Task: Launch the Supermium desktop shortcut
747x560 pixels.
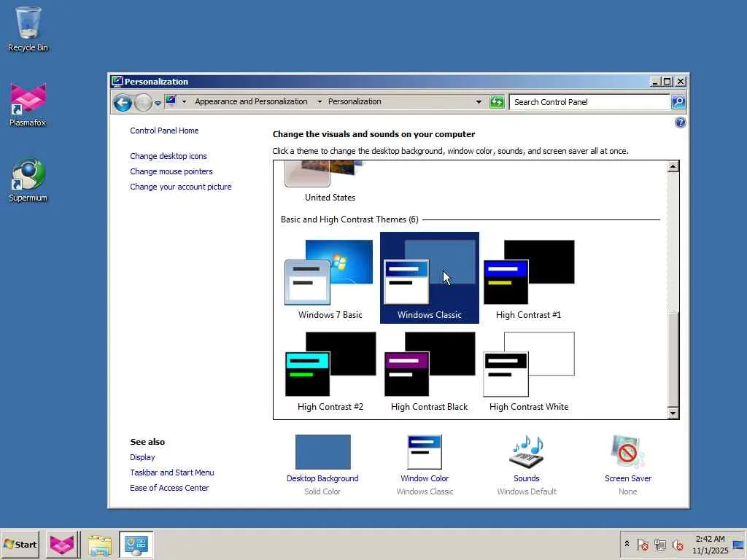Action: 28,181
